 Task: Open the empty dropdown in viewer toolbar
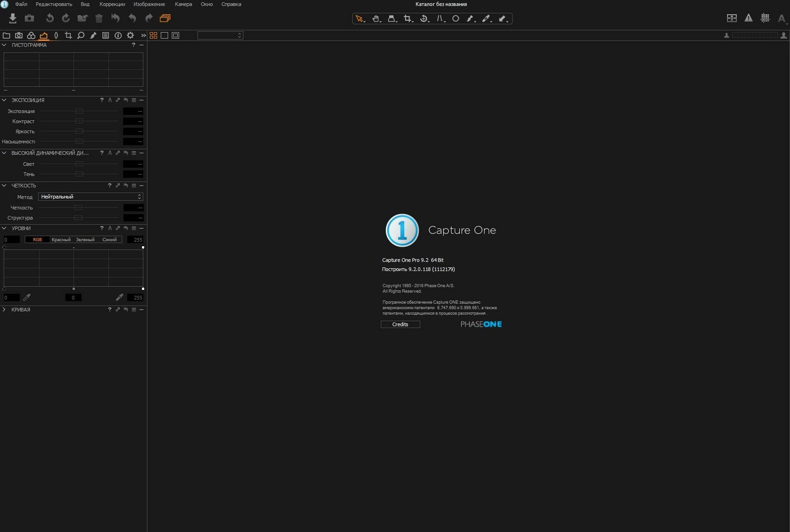point(220,35)
